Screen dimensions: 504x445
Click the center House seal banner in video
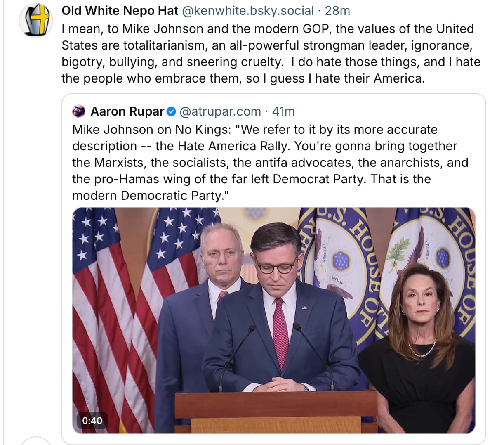pos(338,264)
